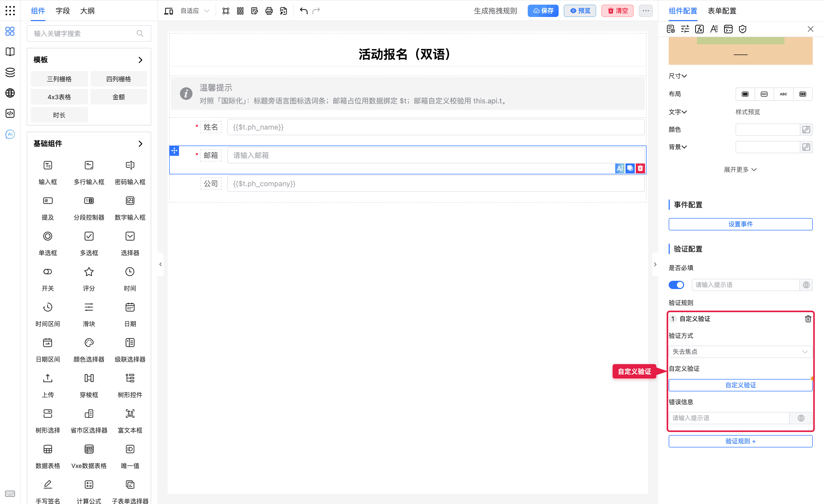Screen dimensions: 823x504
Task: Open the fx formula config icon
Action: [x=699, y=29]
